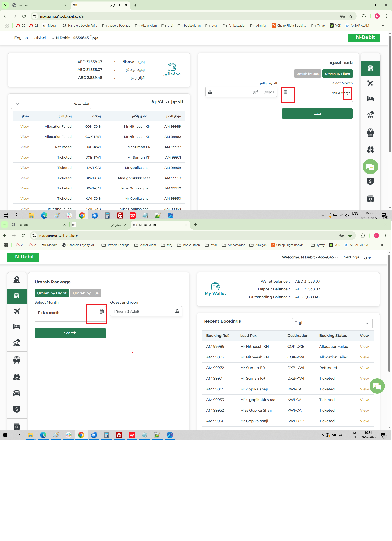Click calendar icon in English month picker
The height and width of the screenshot is (541, 392).
point(102,312)
